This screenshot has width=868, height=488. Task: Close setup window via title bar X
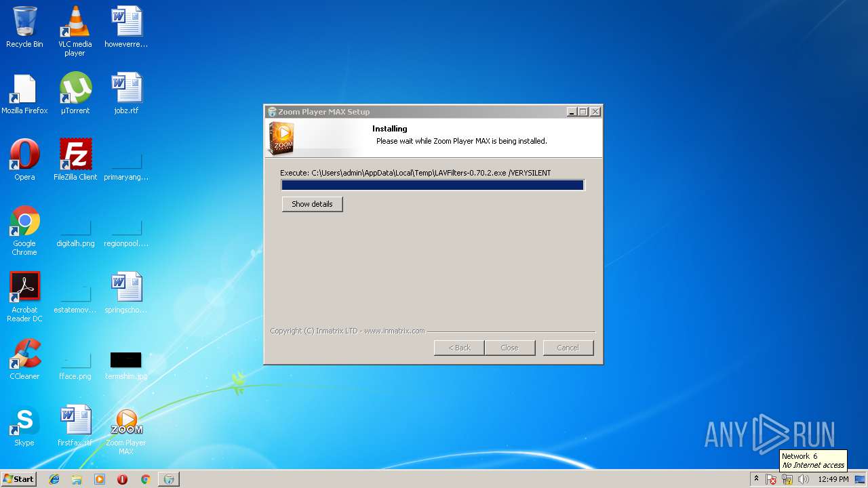point(595,112)
